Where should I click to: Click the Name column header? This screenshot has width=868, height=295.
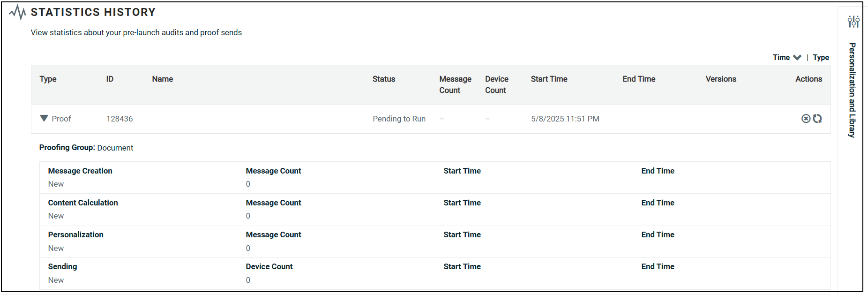point(162,79)
